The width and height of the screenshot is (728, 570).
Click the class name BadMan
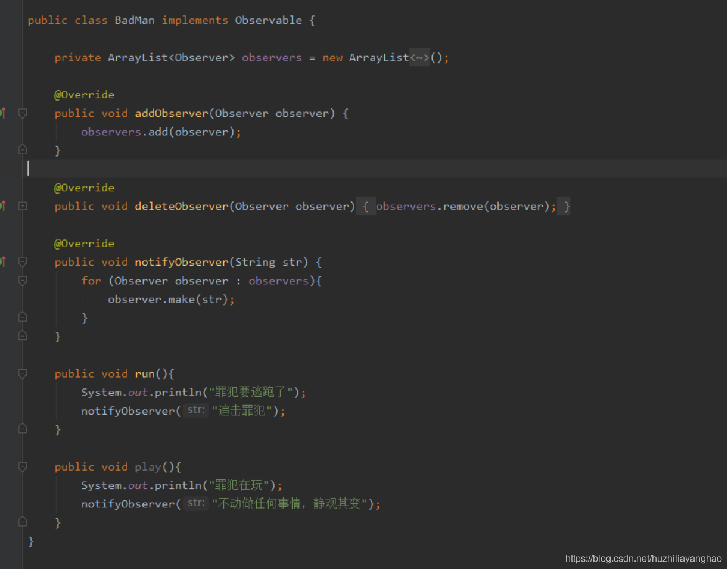[135, 20]
